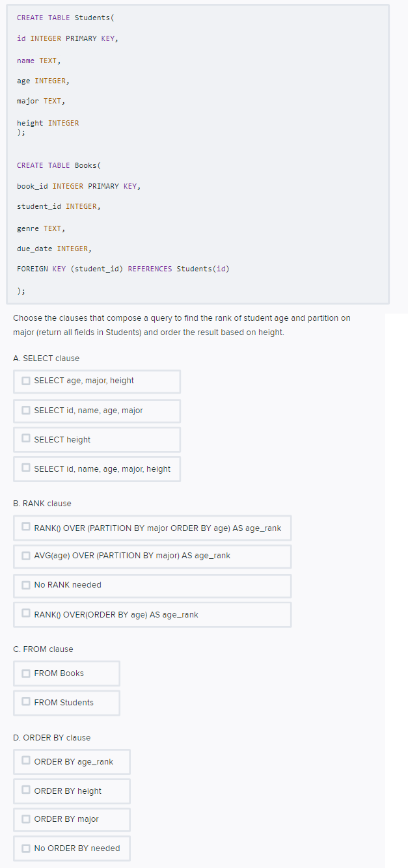The width and height of the screenshot is (408, 868).
Task: Check the 'FROM Books' option
Action: (26, 673)
